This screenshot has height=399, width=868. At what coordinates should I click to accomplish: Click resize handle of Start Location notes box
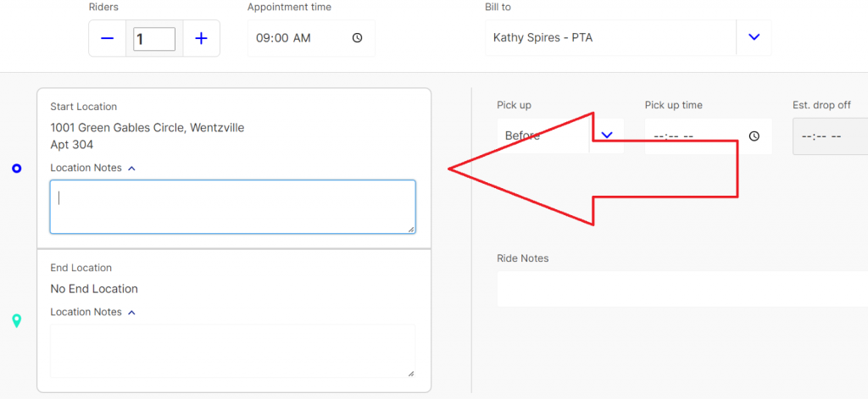click(411, 229)
